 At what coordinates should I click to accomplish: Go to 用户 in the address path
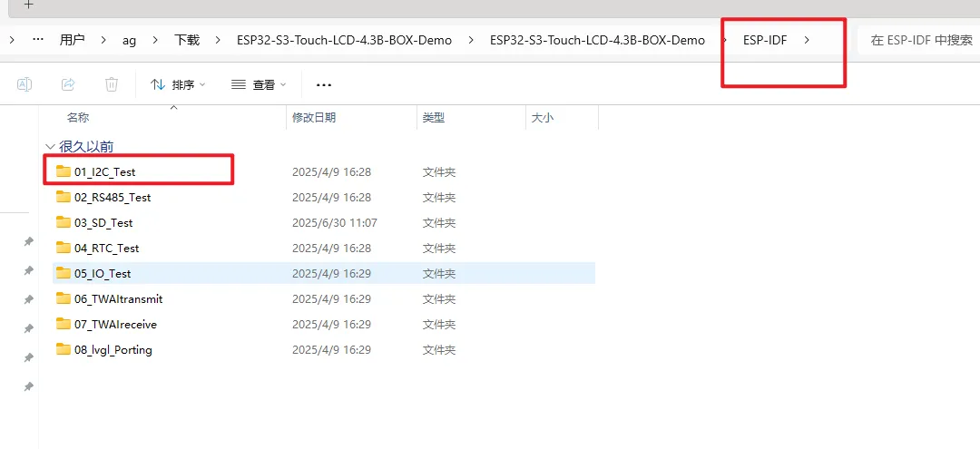(x=72, y=40)
